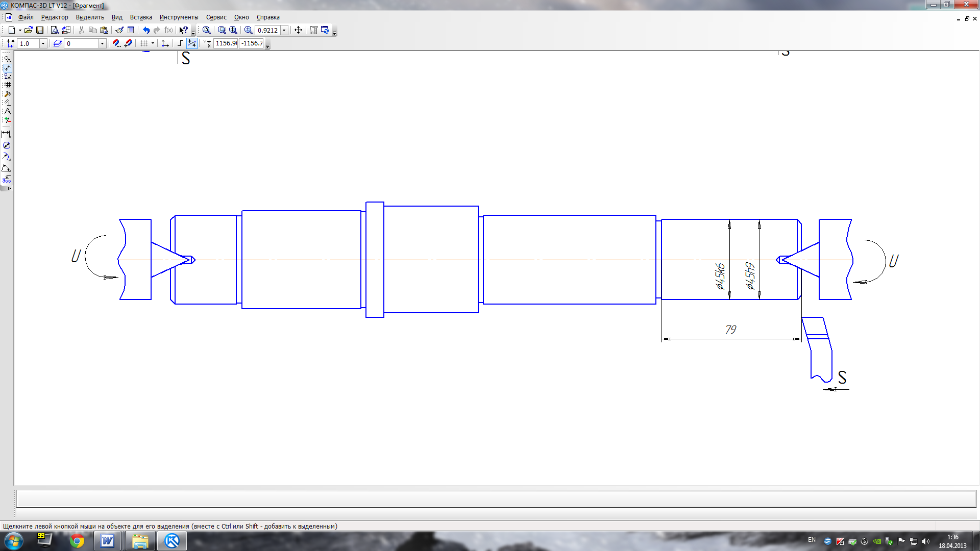Viewport: 980px width, 551px height.
Task: Click the Open file folder icon
Action: (29, 30)
